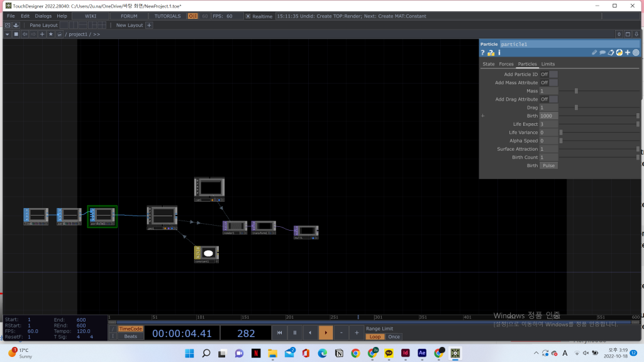The image size is (644, 362).
Task: Play timeline in reverse
Action: point(310,332)
